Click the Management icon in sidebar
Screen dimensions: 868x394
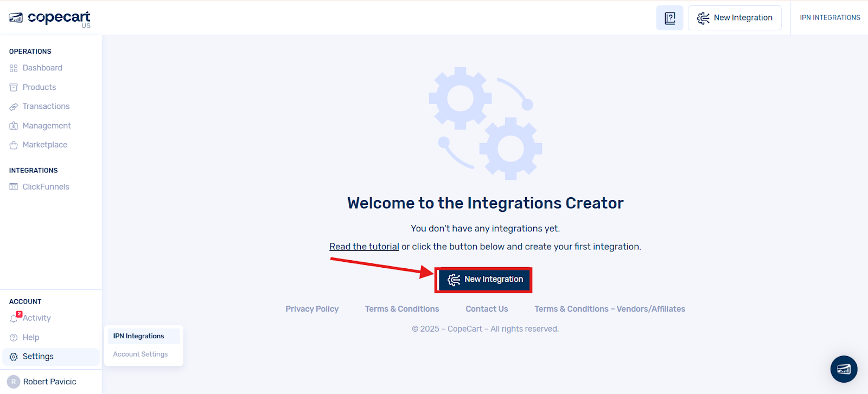tap(14, 126)
